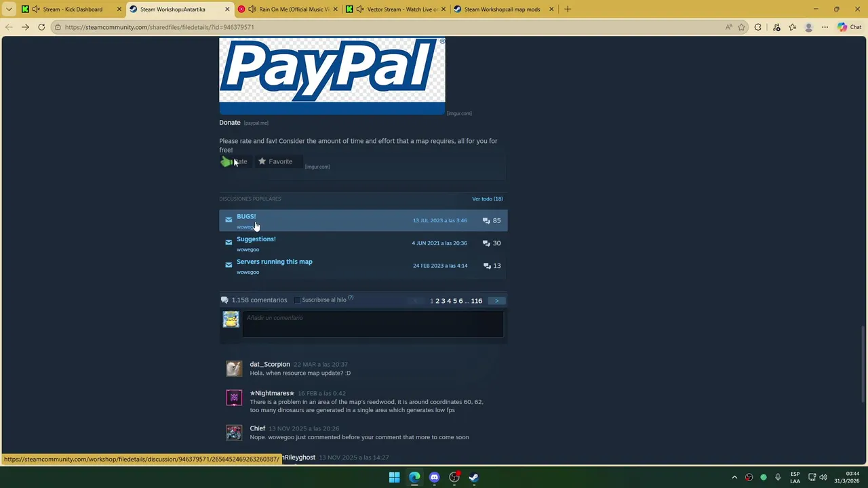
Task: Click dat_Scorpion's avatar thumbnail
Action: click(x=234, y=368)
